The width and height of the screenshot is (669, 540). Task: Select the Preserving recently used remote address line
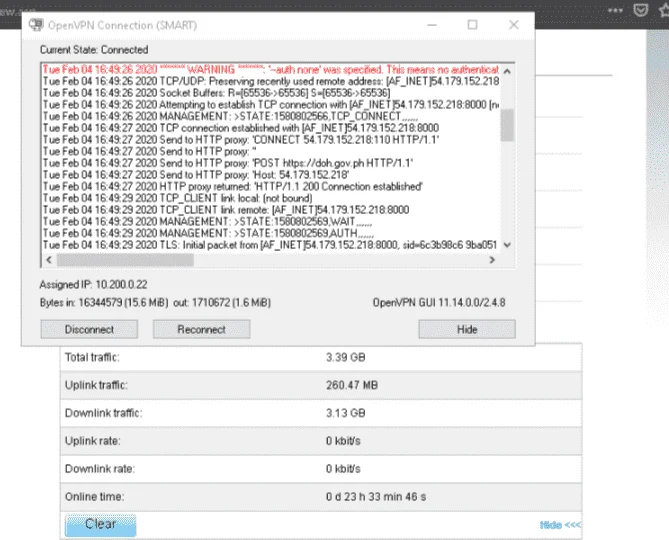tap(271, 81)
